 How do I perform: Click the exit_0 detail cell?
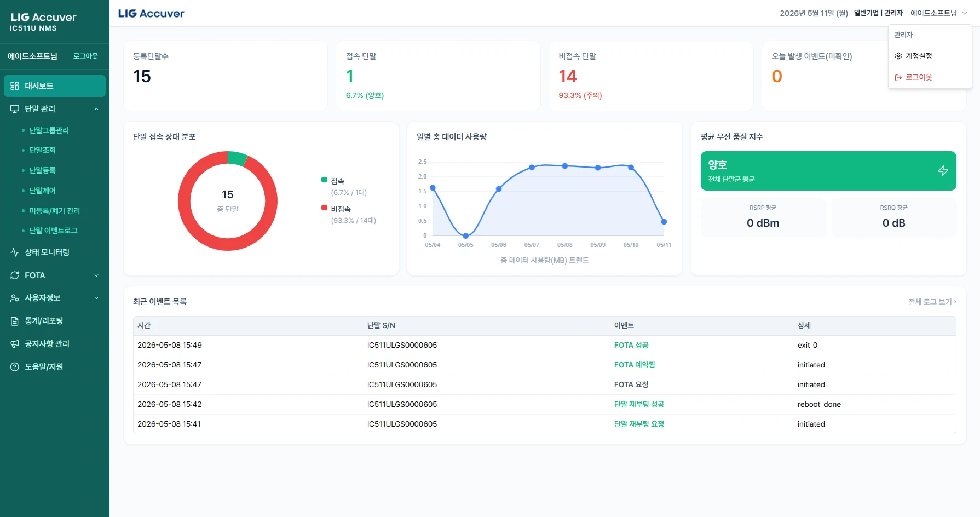(x=807, y=346)
